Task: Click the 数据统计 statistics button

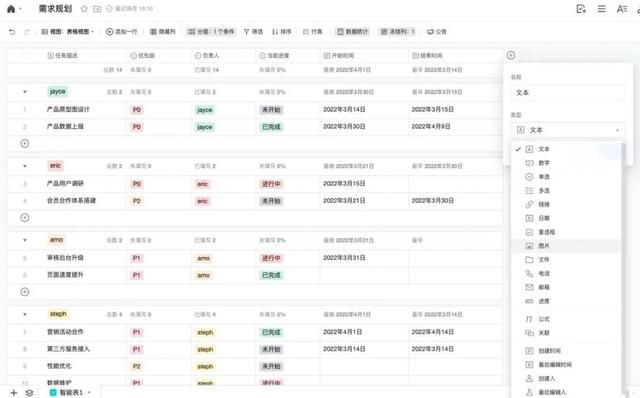Action: coord(352,31)
